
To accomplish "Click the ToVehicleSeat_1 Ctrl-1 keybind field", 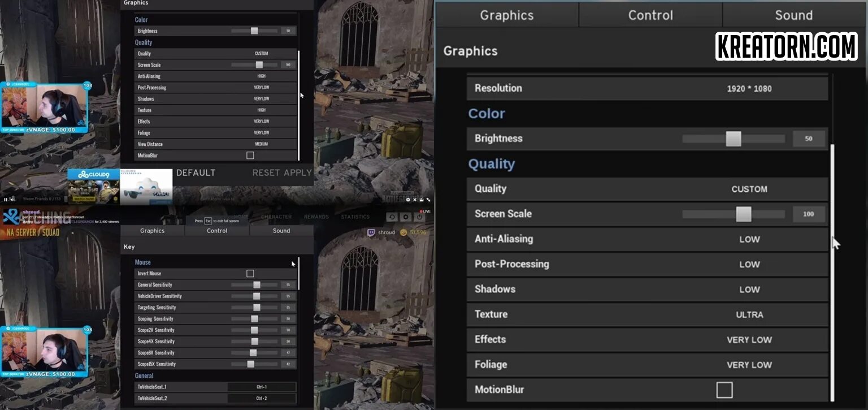I will pos(262,387).
